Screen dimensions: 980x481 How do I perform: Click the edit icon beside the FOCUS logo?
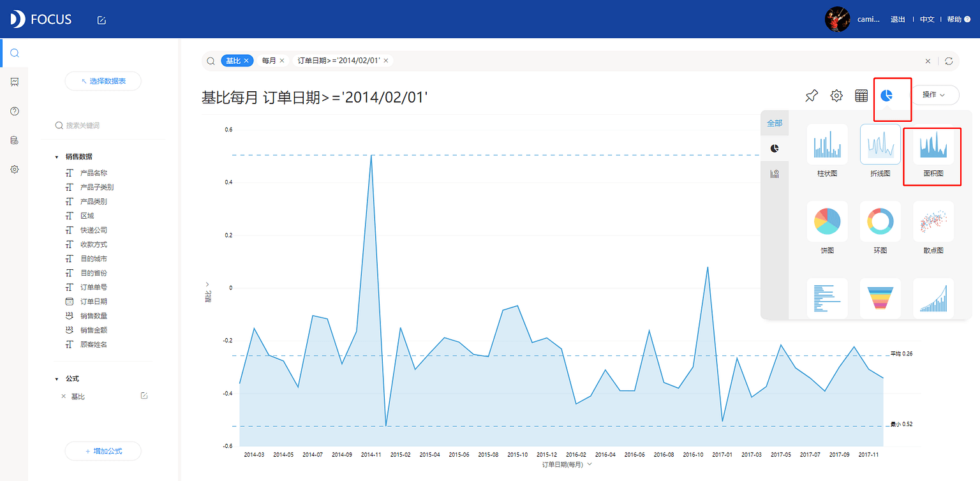101,20
